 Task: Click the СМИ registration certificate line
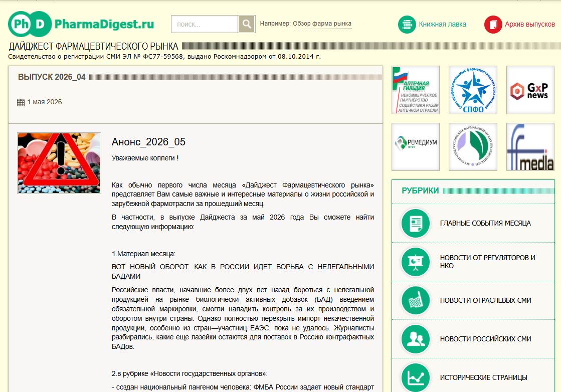tap(164, 57)
